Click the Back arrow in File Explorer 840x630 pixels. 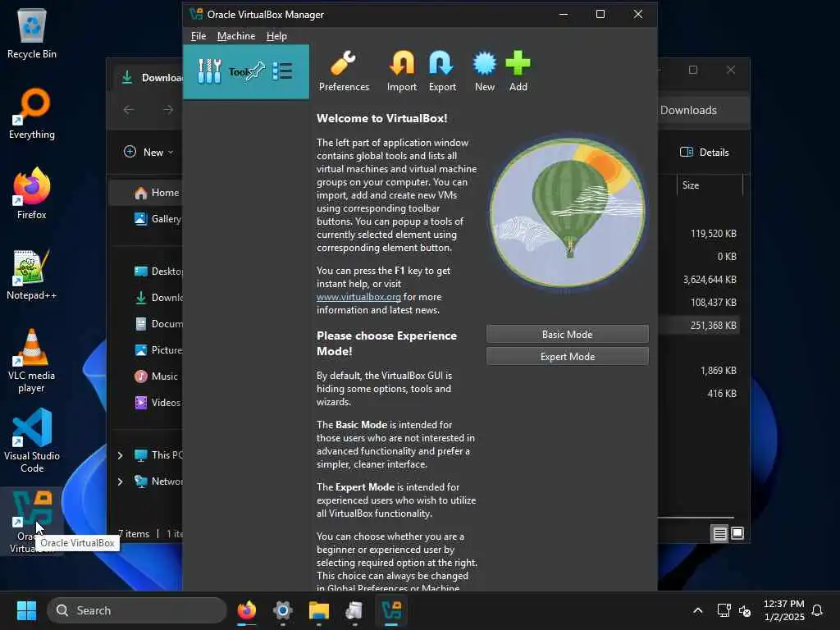click(129, 110)
